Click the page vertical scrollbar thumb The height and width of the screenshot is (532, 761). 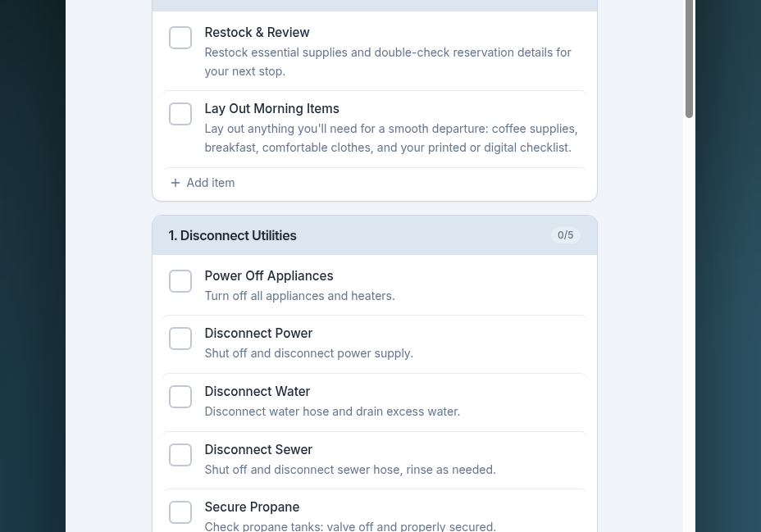[689, 57]
